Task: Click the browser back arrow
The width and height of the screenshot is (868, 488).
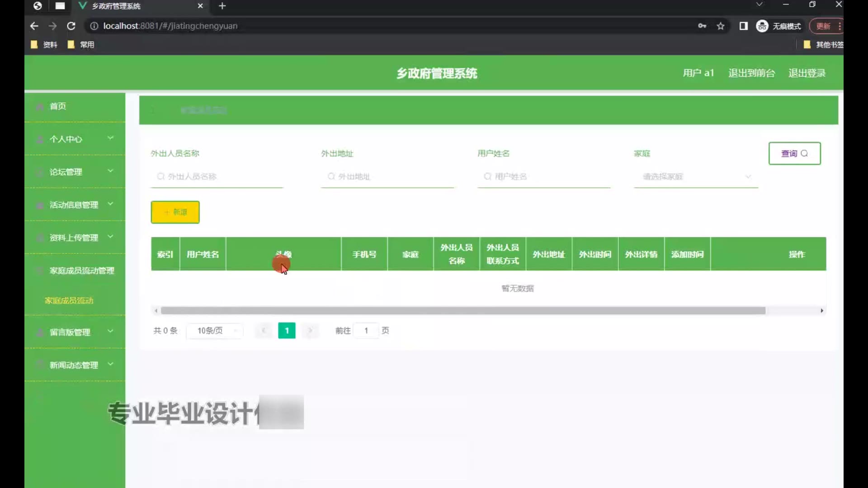Action: coord(34,26)
